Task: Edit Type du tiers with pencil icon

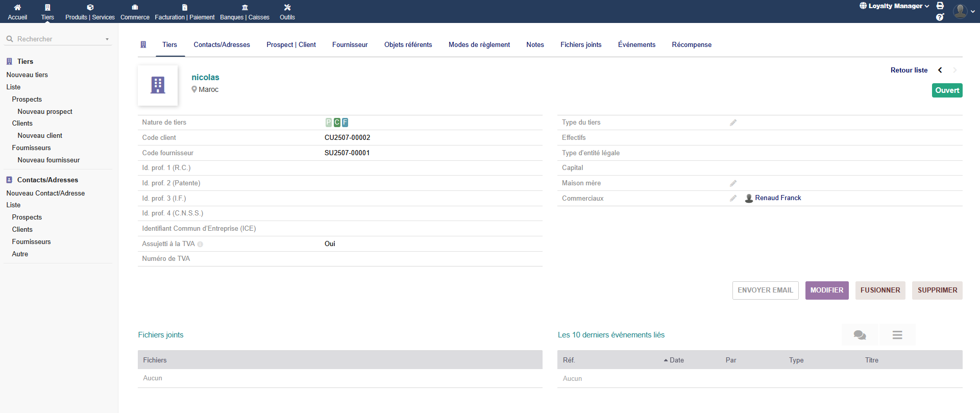Action: click(733, 123)
